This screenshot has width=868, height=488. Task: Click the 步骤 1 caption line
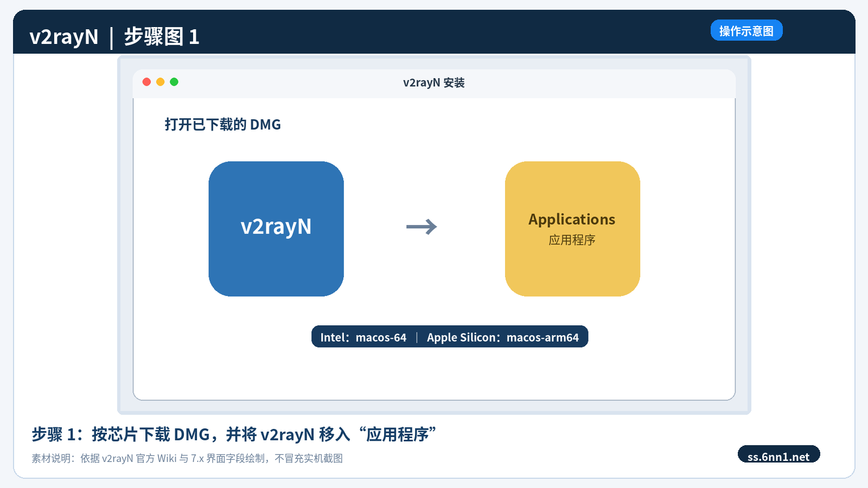tap(234, 434)
